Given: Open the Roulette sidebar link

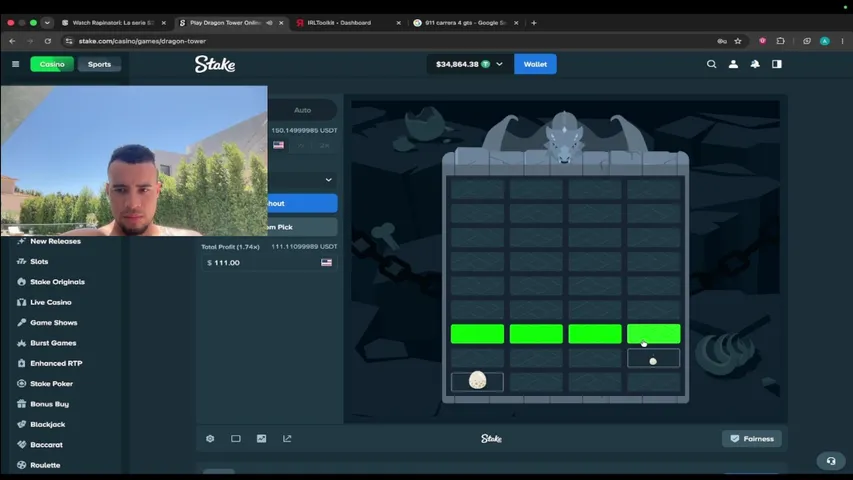Looking at the screenshot, I should [45, 465].
